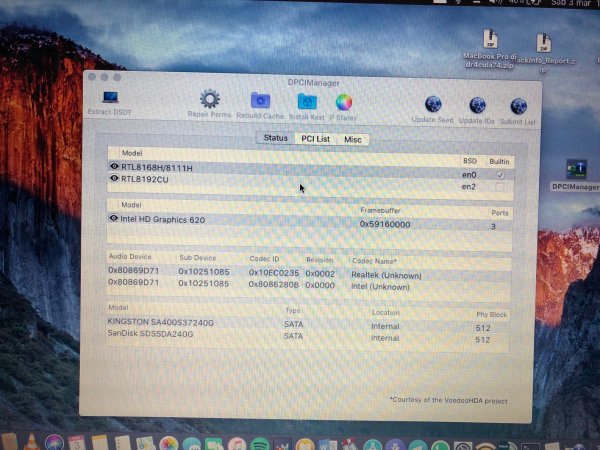
Task: Click the Sub Device column header
Action: tap(197, 258)
